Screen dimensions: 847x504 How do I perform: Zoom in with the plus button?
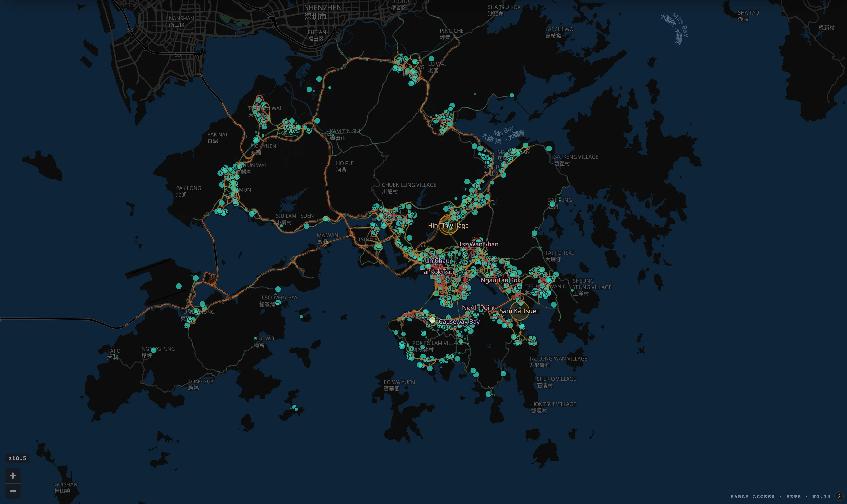coord(13,475)
